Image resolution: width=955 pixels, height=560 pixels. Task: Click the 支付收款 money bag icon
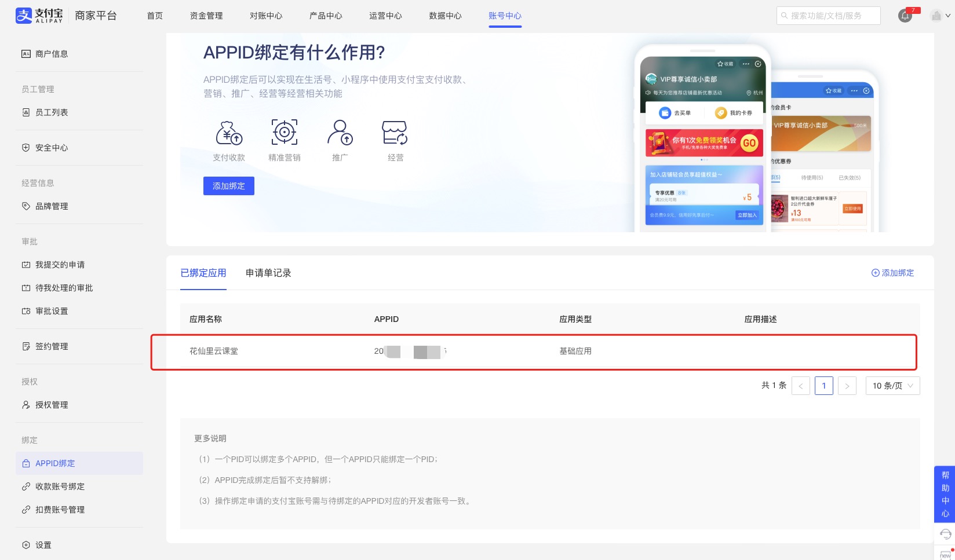(229, 133)
